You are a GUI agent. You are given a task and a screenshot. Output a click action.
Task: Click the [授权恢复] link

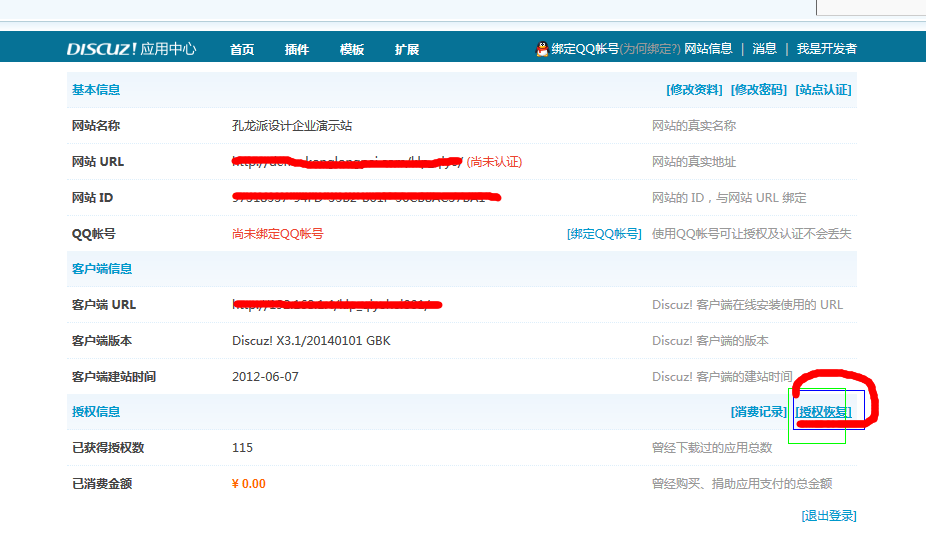(823, 411)
